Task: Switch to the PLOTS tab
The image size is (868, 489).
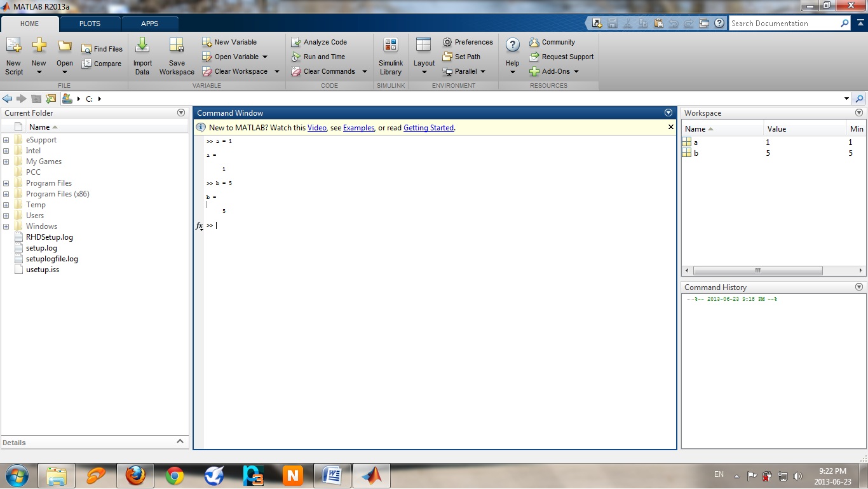Action: click(x=90, y=24)
